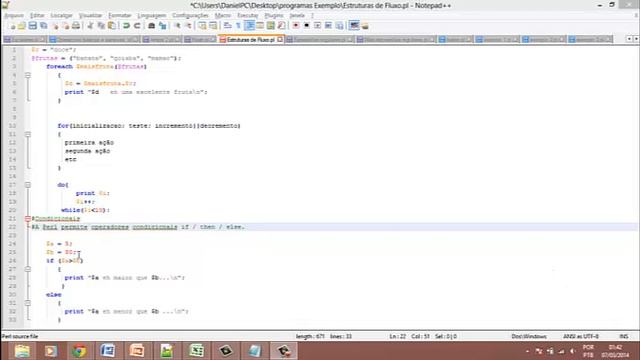Save the file with the Save icon

[33, 26]
